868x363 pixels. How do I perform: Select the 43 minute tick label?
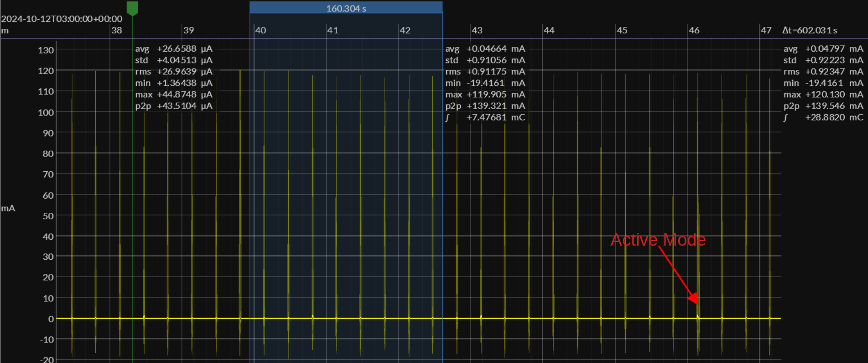(x=477, y=30)
